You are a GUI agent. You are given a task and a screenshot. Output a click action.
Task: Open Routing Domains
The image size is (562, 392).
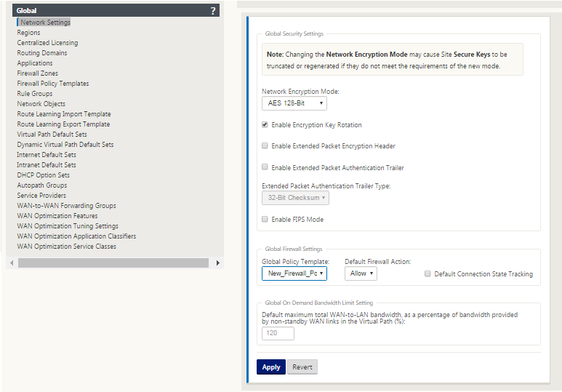(x=42, y=52)
